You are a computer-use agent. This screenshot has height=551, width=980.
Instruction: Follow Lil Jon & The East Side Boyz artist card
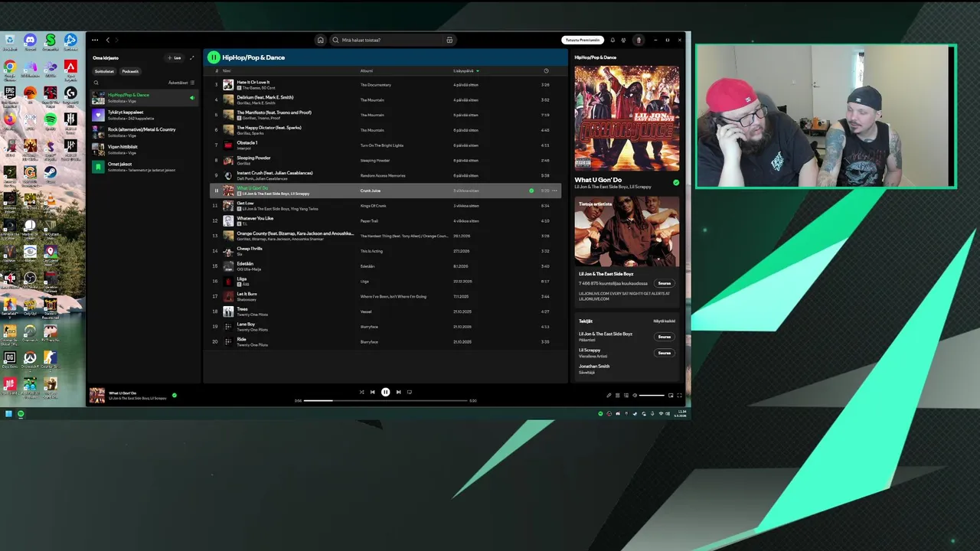pyautogui.click(x=664, y=283)
